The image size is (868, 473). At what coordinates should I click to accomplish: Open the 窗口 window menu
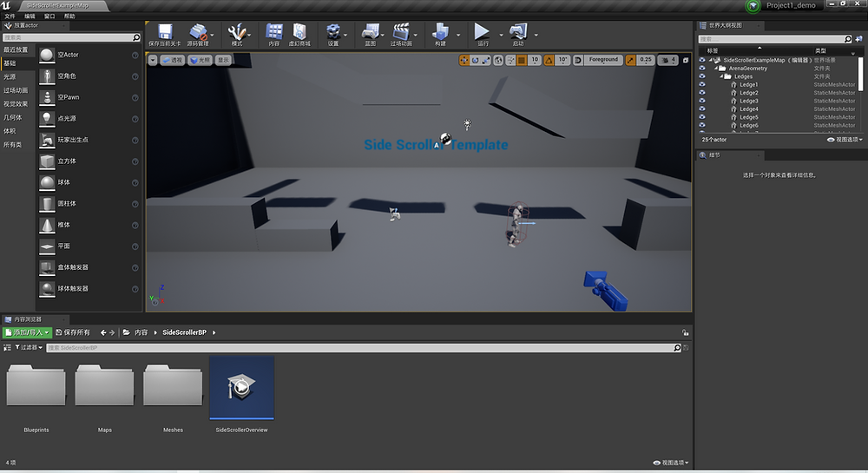pyautogui.click(x=49, y=16)
